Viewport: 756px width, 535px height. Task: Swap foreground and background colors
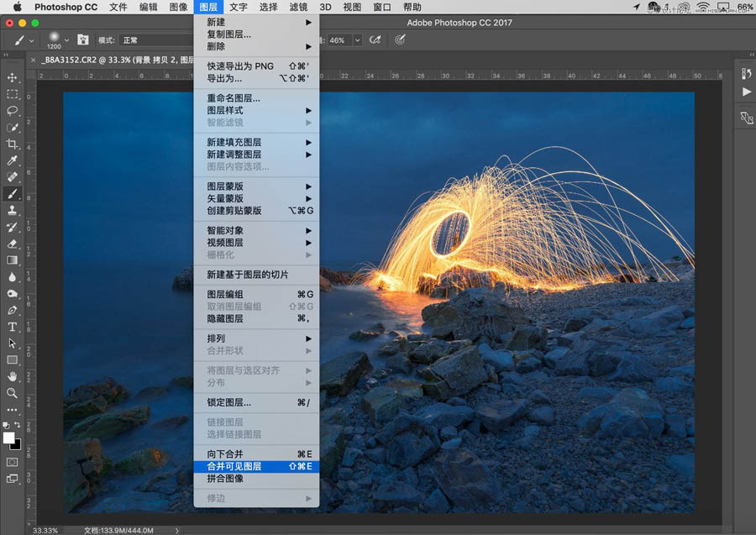pyautogui.click(x=18, y=424)
